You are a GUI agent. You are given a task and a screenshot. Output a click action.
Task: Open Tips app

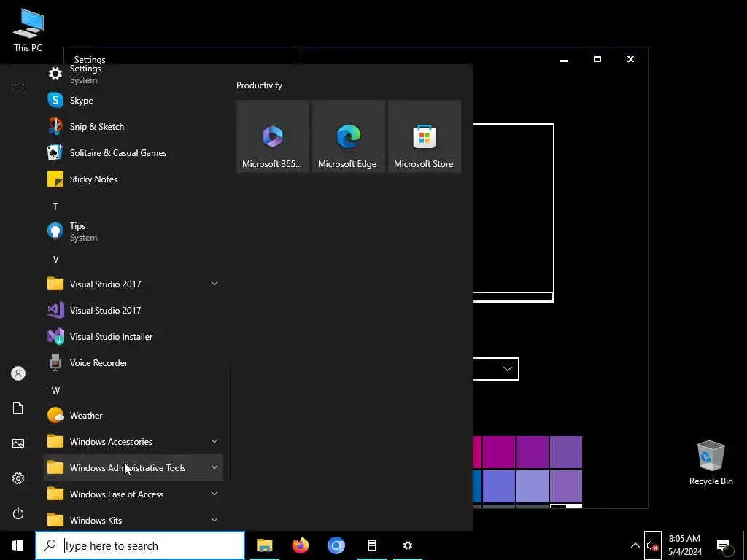133,231
